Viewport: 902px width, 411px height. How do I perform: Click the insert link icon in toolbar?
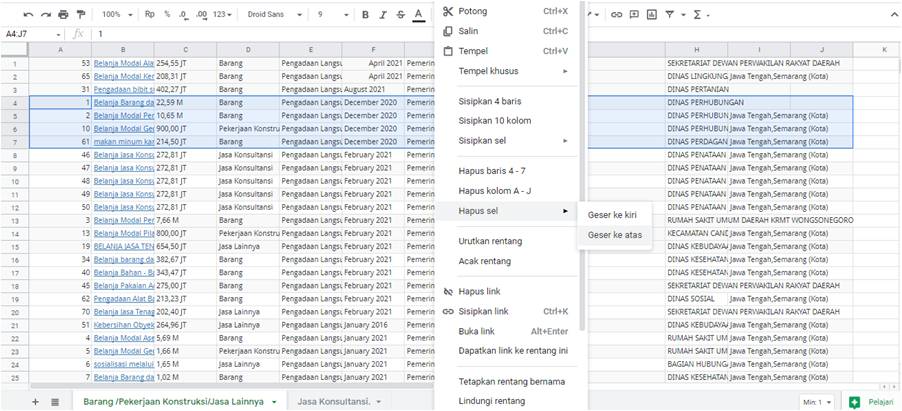(617, 14)
